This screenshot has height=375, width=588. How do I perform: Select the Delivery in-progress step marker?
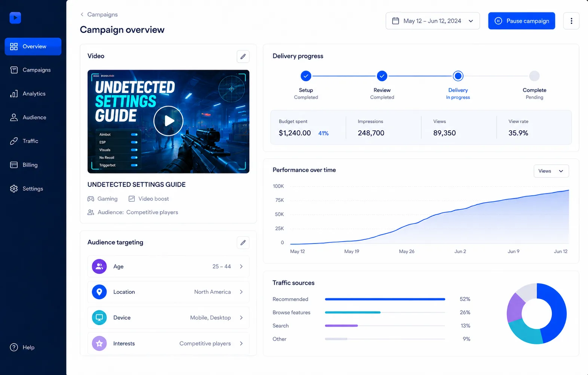coord(458,76)
